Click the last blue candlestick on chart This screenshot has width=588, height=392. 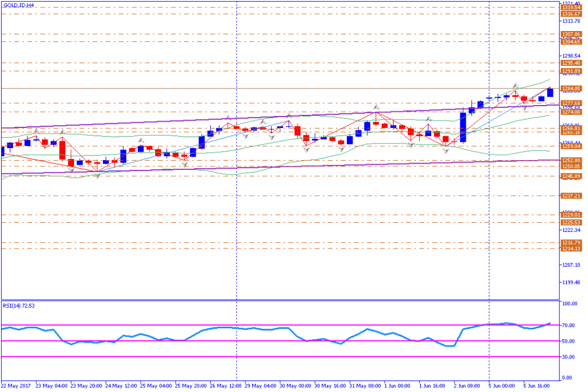tap(550, 92)
